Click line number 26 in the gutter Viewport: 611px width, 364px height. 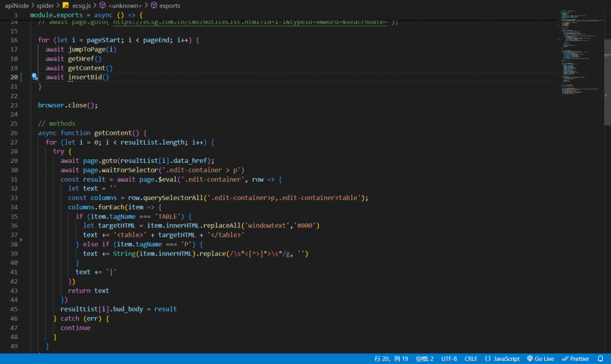coord(14,133)
